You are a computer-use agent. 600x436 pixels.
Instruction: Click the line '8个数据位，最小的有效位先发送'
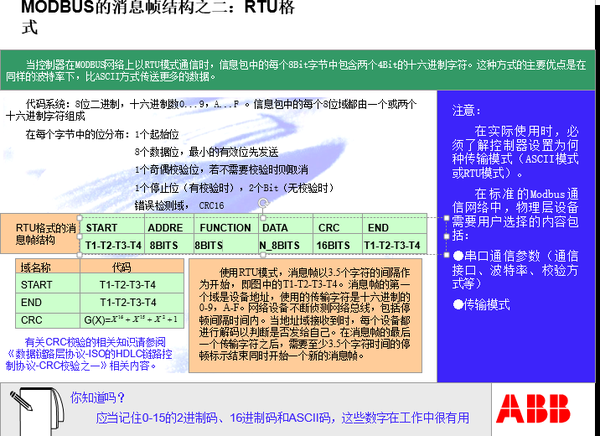206,152
